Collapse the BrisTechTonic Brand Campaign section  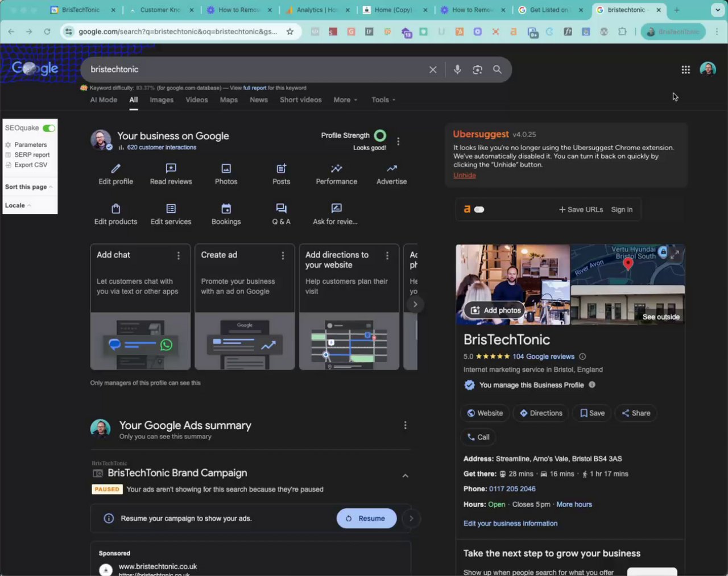tap(405, 476)
